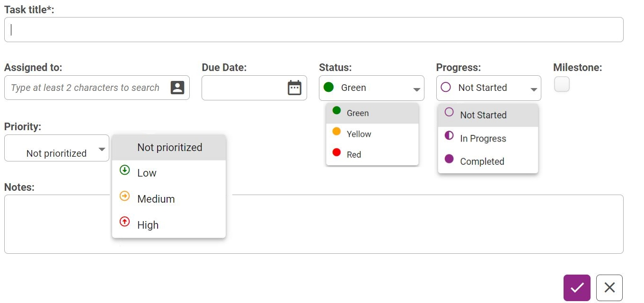Click the green status color dot option
Image resolution: width=644 pixels, height=303 pixels.
coord(337,111)
